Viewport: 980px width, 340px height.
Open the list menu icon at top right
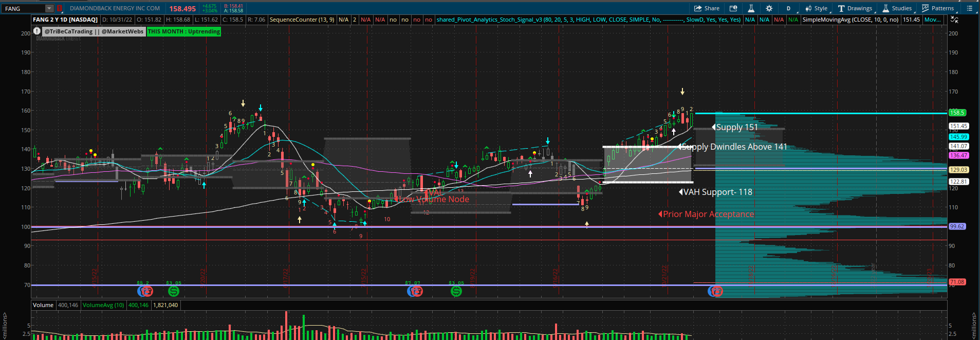[x=970, y=8]
